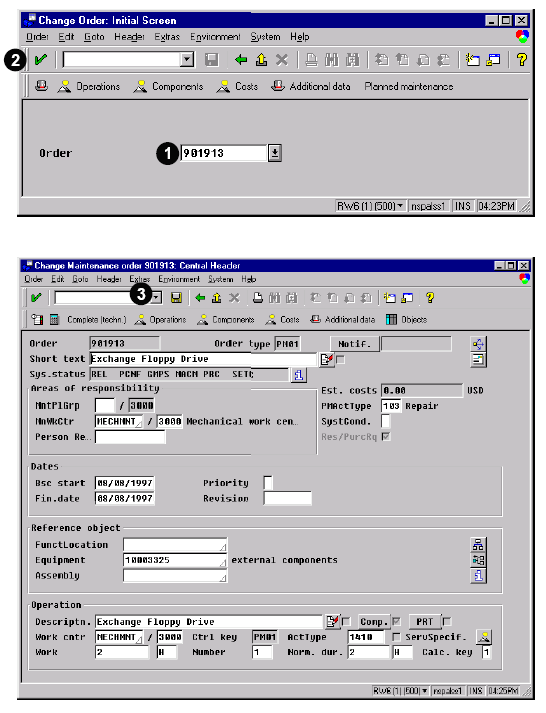Image resolution: width=546 pixels, height=713 pixels.
Task: Click SystCond. field
Action: (386, 421)
